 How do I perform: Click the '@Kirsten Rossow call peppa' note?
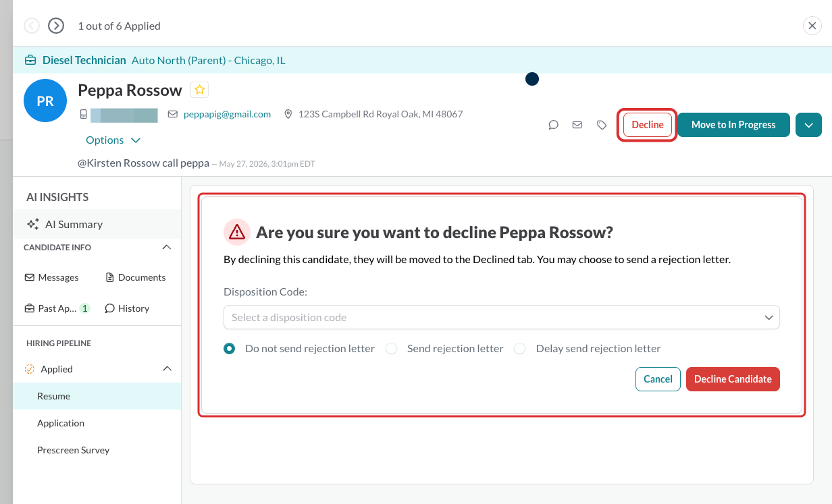coord(143,163)
